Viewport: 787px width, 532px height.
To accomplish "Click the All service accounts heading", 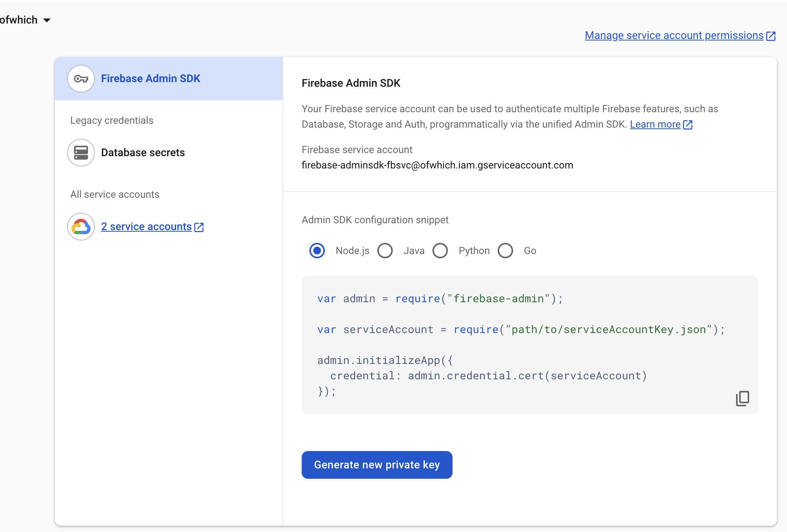I will coord(115,194).
